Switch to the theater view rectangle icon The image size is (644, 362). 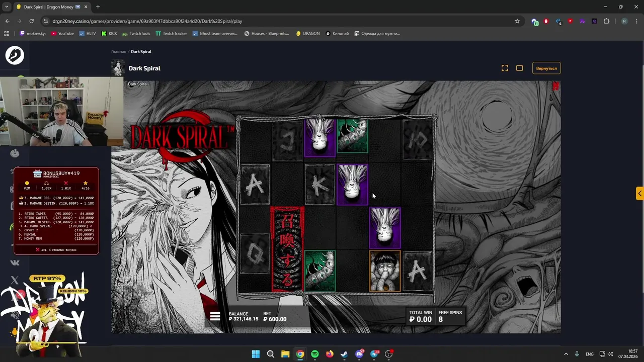pos(520,68)
